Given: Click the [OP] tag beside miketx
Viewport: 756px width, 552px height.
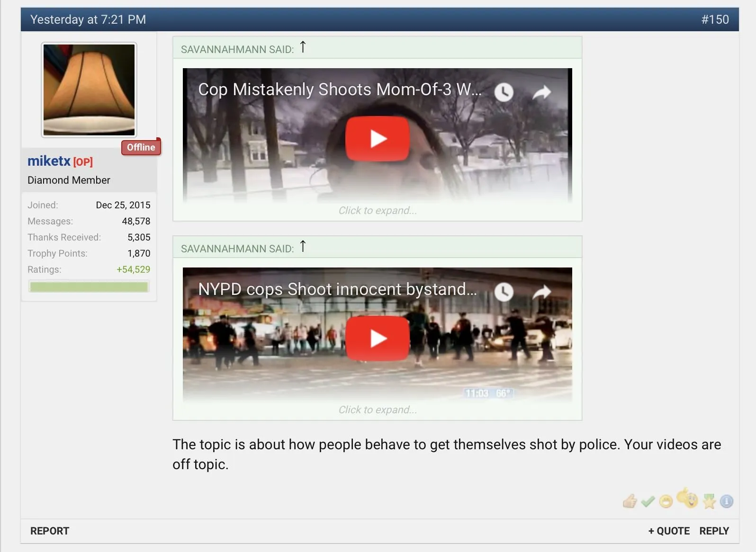Looking at the screenshot, I should pos(83,162).
